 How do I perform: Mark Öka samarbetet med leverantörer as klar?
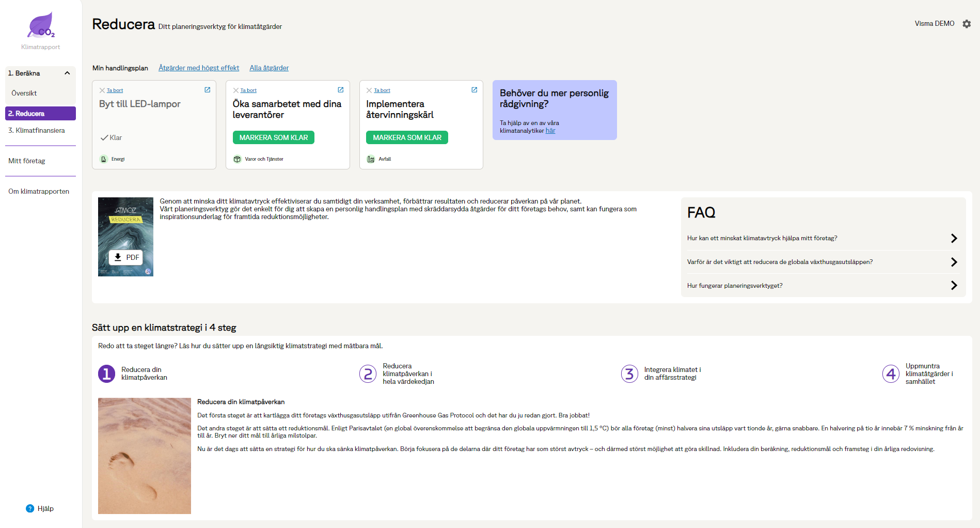pos(274,137)
